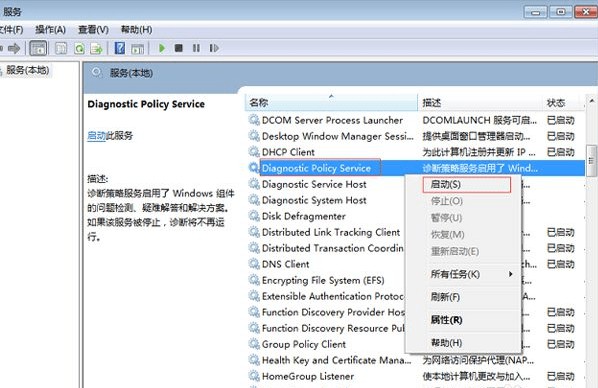
Task: Click the Restart Service toolbar icon
Action: (x=214, y=48)
